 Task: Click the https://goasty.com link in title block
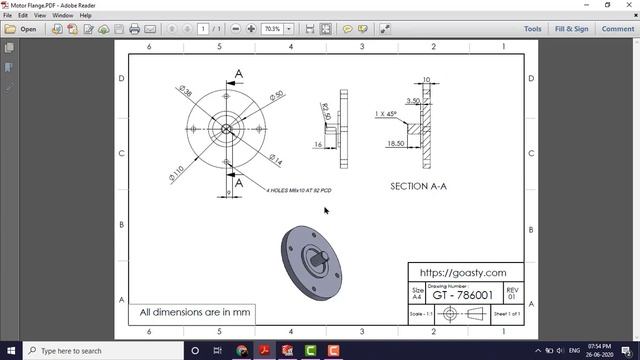[463, 273]
